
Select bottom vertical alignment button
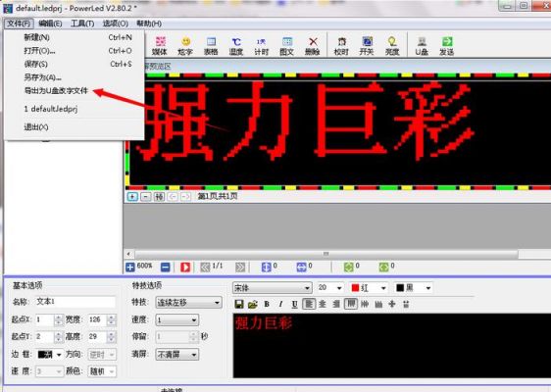(378, 304)
